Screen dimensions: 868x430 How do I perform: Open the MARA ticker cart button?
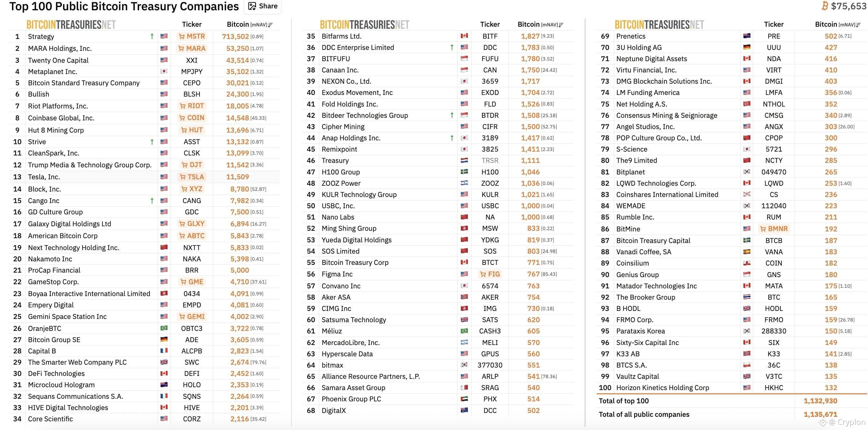[192, 49]
